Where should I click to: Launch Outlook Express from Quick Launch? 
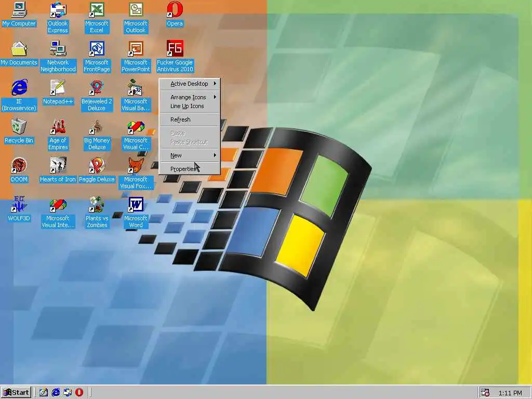click(x=68, y=393)
